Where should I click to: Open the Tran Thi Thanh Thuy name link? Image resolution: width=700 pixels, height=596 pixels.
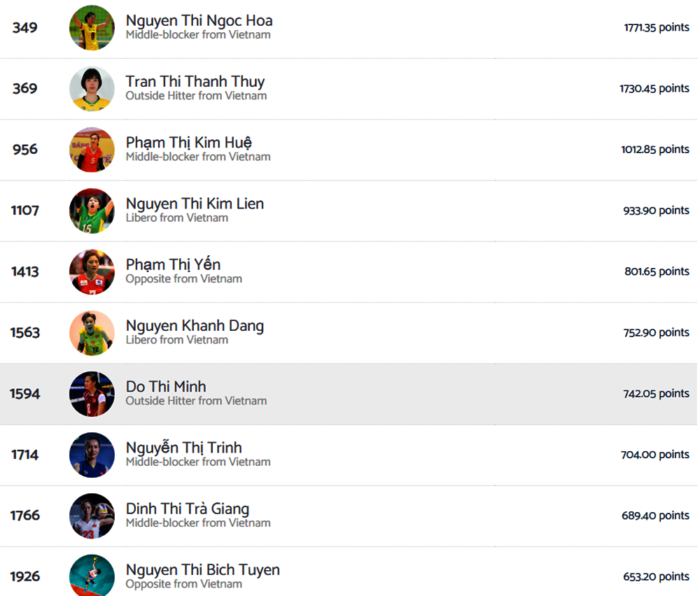pos(195,82)
